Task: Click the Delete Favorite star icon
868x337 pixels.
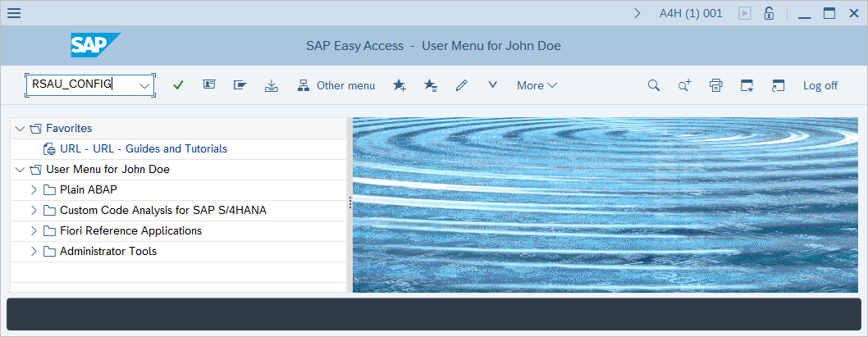Action: click(x=430, y=85)
